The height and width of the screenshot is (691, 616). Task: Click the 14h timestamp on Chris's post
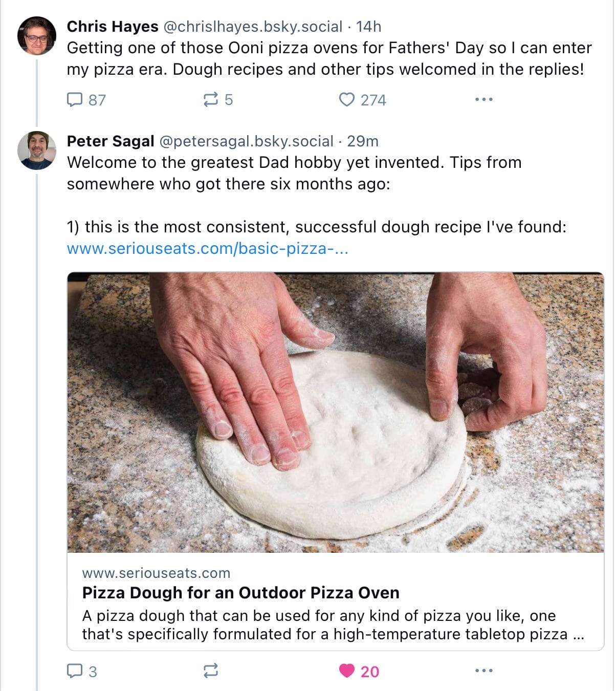coord(368,27)
